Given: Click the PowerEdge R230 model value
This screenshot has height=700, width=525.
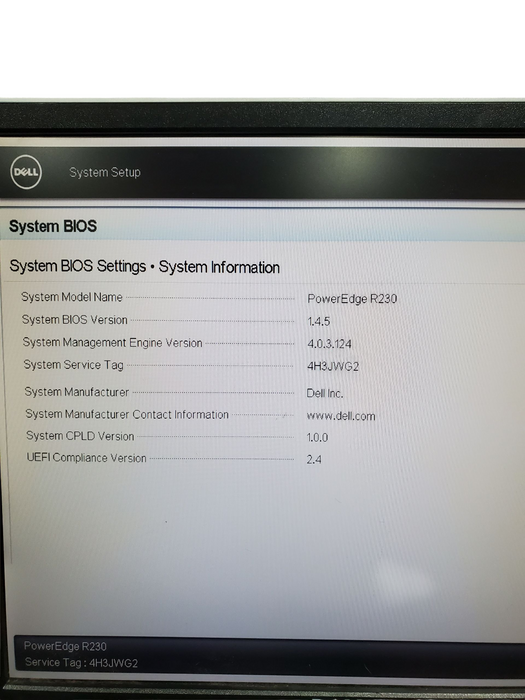Looking at the screenshot, I should coord(352,299).
